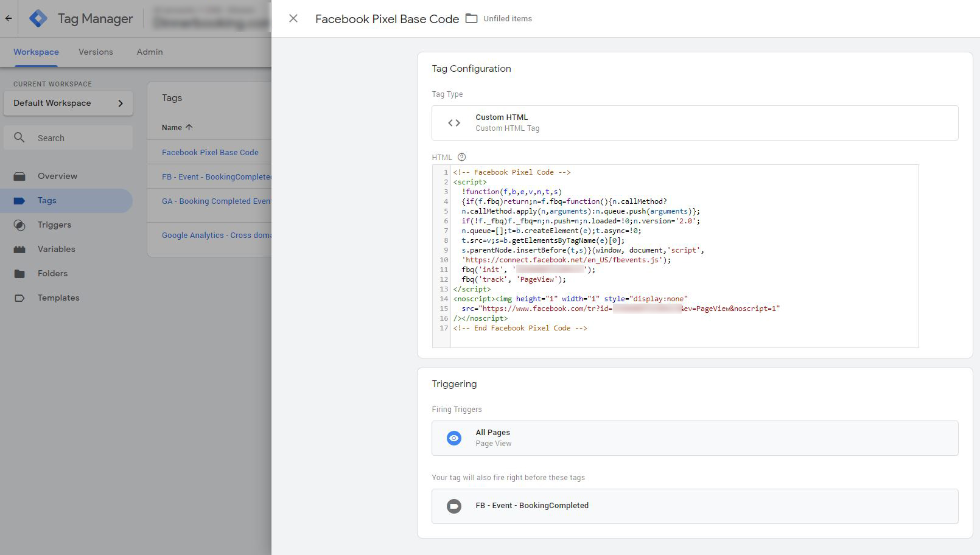Sort tags using the Name arrow icon
Viewport: 980px width, 555px height.
[189, 127]
